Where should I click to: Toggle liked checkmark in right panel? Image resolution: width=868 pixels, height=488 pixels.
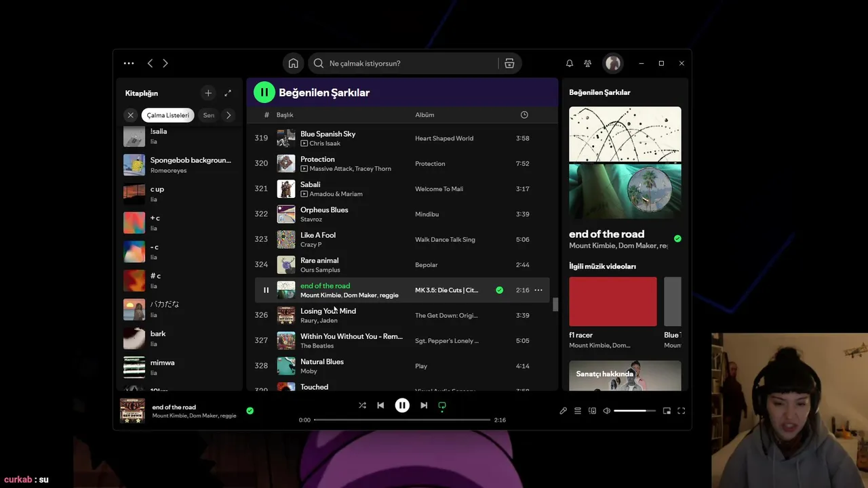677,239
